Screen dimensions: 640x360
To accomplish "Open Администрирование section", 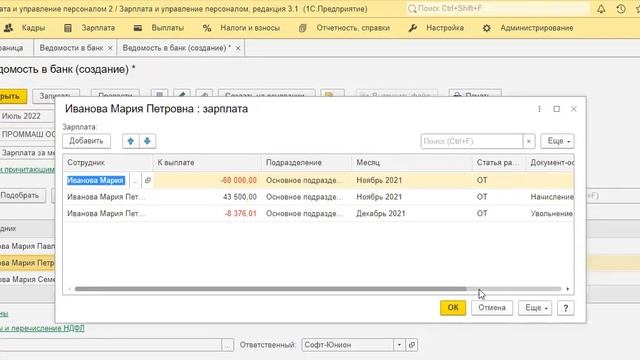I will point(528,28).
